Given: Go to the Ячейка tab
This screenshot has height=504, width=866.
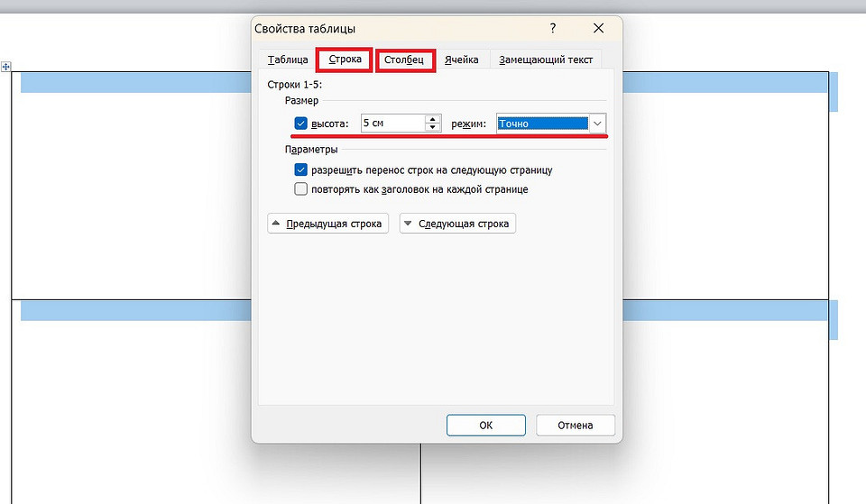Looking at the screenshot, I should tap(461, 60).
